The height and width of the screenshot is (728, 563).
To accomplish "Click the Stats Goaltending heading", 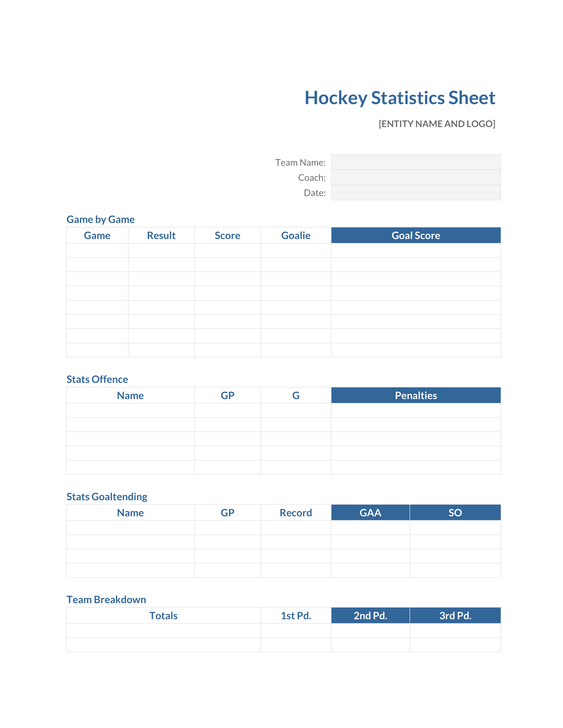I will (107, 497).
